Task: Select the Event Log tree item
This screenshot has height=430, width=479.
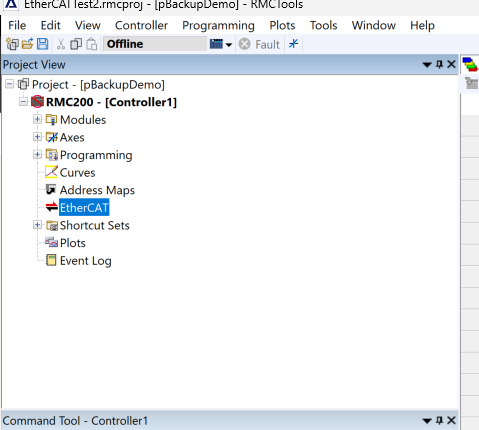Action: 86,261
